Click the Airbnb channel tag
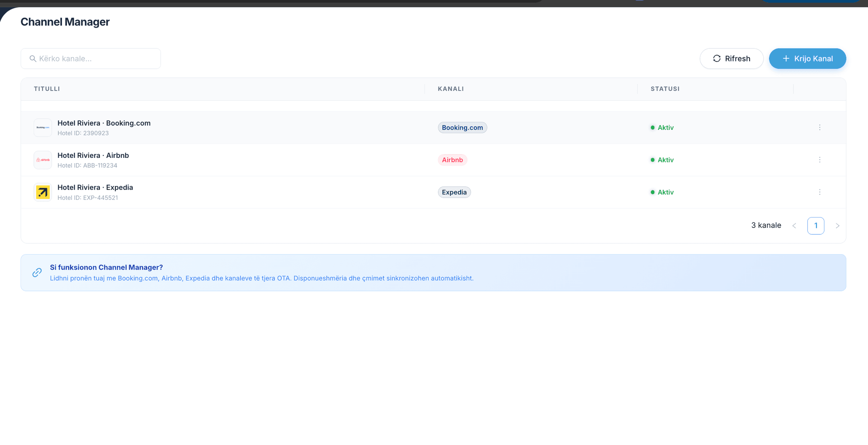 (453, 160)
